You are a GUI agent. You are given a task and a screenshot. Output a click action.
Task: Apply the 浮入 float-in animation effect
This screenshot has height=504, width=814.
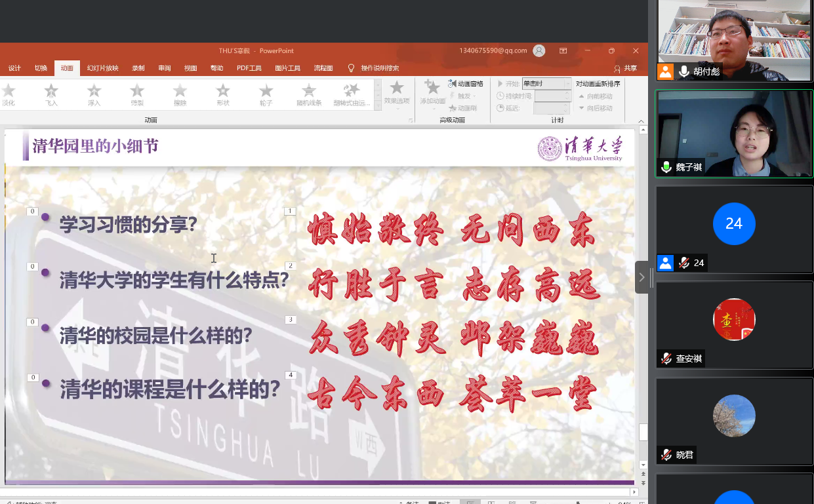click(x=94, y=95)
